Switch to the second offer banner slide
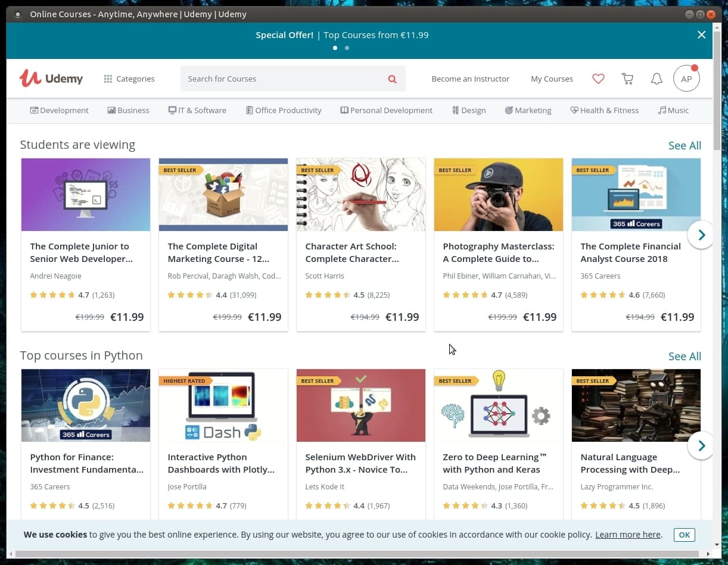 [x=347, y=48]
